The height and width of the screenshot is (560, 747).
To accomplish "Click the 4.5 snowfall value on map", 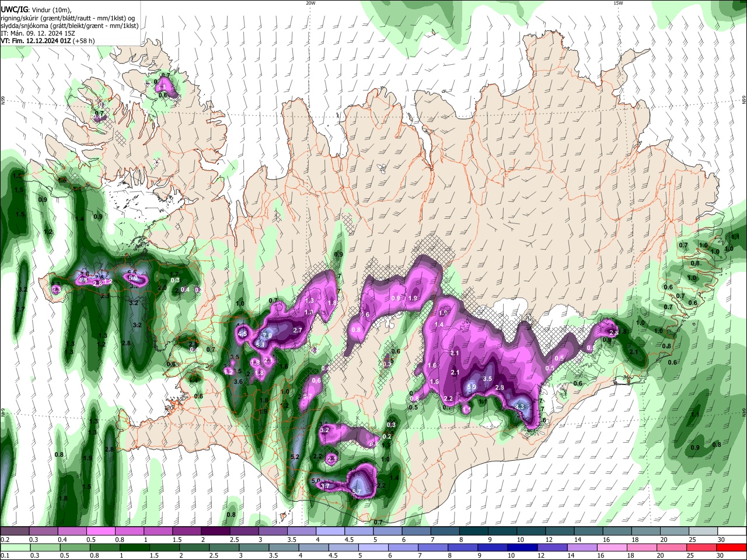I will pyautogui.click(x=243, y=334).
